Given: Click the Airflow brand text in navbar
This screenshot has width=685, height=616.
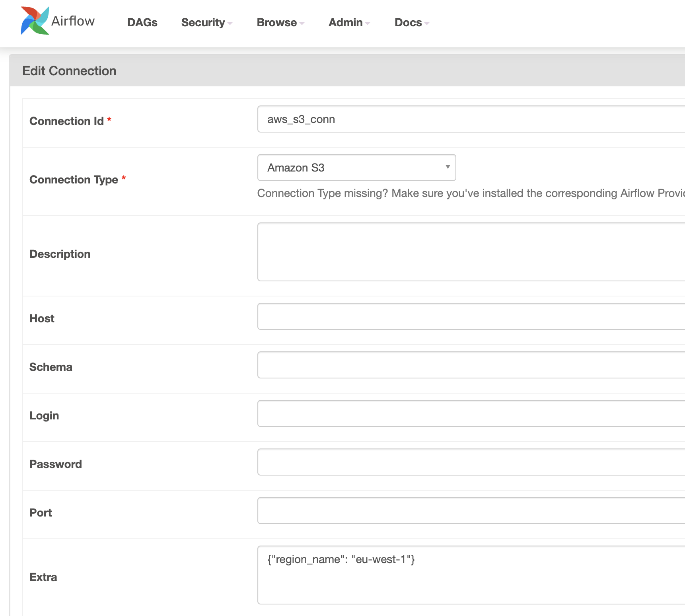Looking at the screenshot, I should click(x=73, y=21).
